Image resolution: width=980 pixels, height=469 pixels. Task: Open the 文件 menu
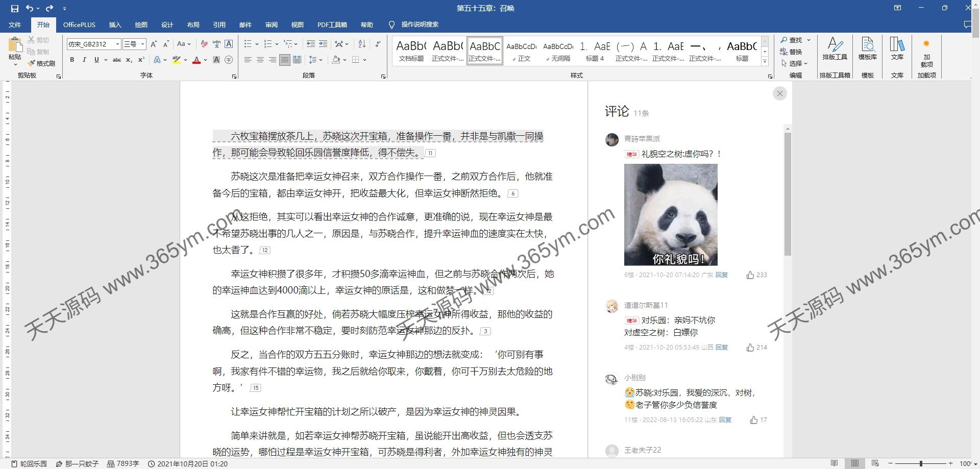[x=15, y=24]
